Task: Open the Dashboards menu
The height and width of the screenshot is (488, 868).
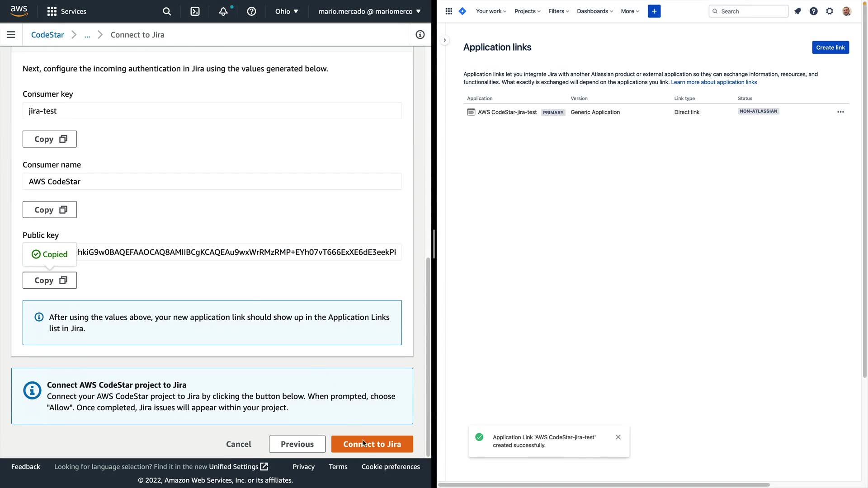Action: pyautogui.click(x=594, y=11)
